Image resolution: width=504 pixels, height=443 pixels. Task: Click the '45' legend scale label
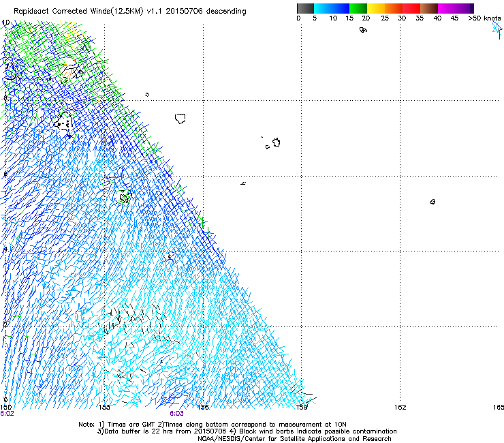pos(454,18)
